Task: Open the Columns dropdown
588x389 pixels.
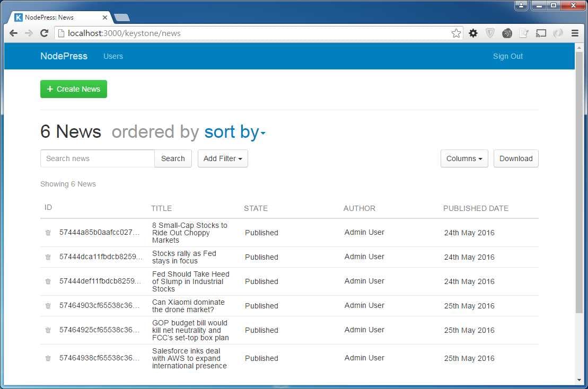Action: tap(464, 158)
